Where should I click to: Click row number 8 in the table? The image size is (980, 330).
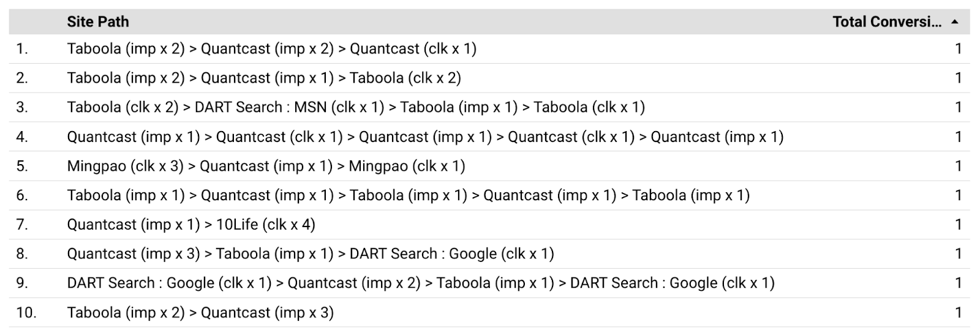coord(22,254)
